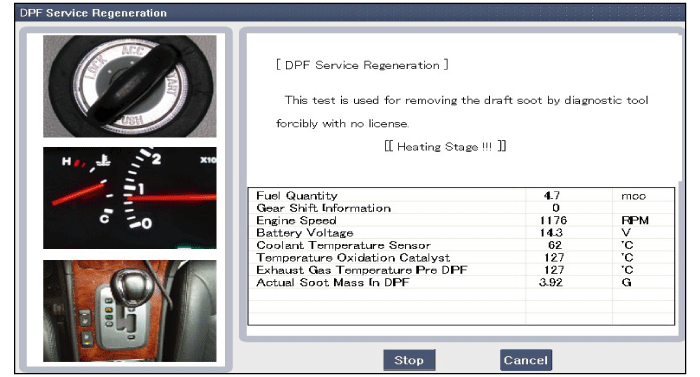
Task: Click the RPM unit cell
Action: point(635,221)
